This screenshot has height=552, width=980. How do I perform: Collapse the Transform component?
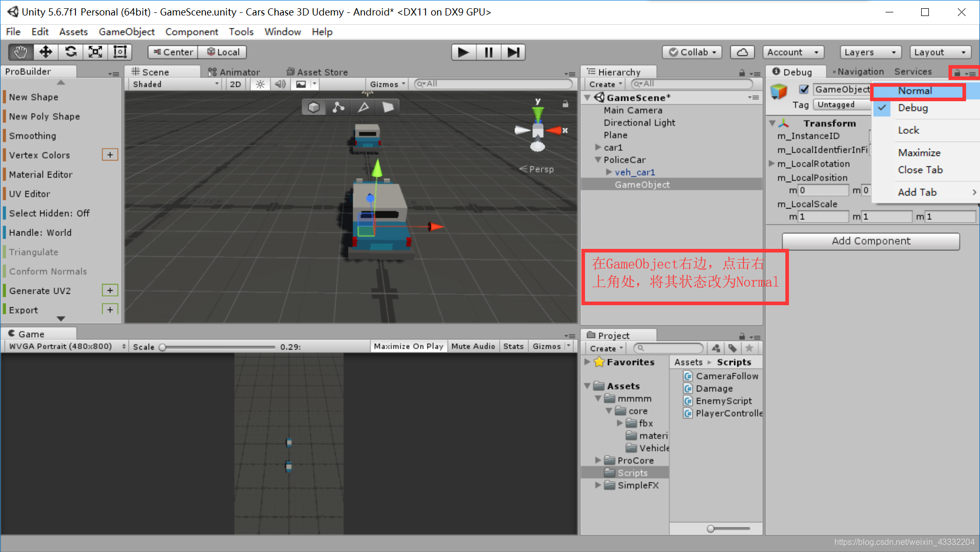coord(773,123)
